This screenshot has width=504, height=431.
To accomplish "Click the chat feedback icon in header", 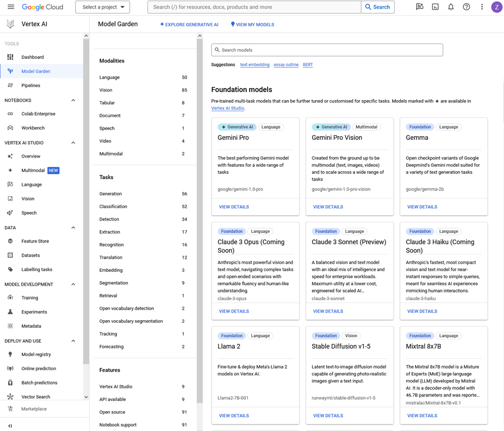I will point(419,7).
